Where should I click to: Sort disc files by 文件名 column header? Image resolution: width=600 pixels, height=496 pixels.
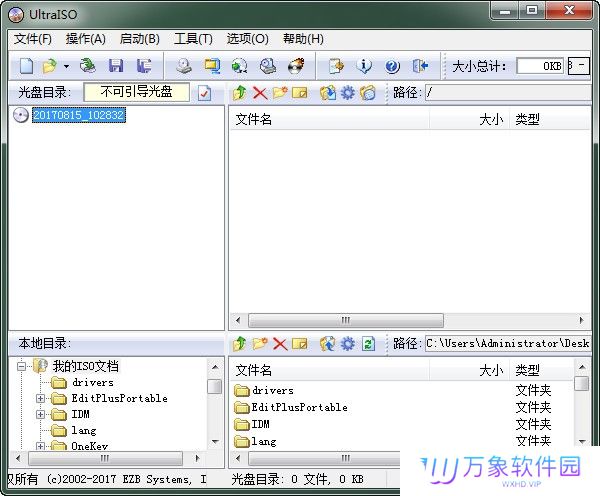[x=329, y=119]
